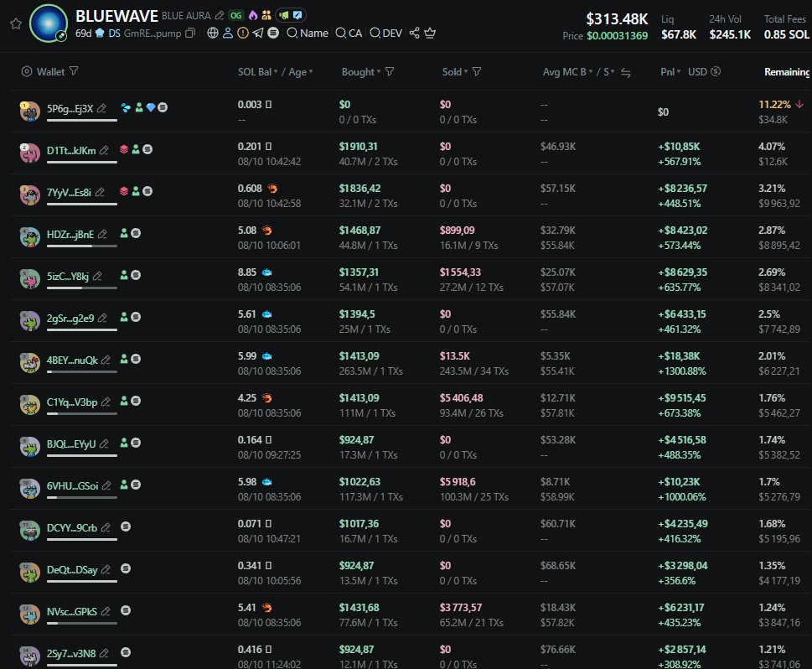Open the Sold column filter funnel
Viewport: 812px width, 669px height.
[477, 71]
